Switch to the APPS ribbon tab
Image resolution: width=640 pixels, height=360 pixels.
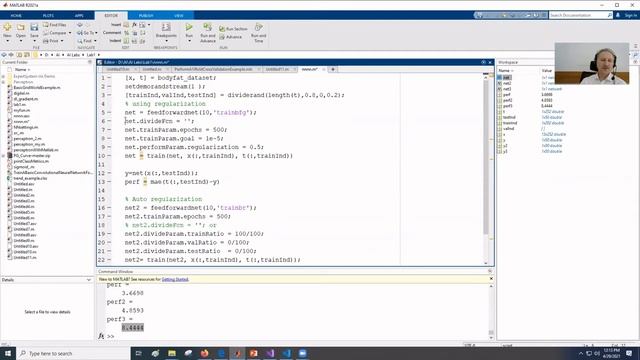(79, 16)
